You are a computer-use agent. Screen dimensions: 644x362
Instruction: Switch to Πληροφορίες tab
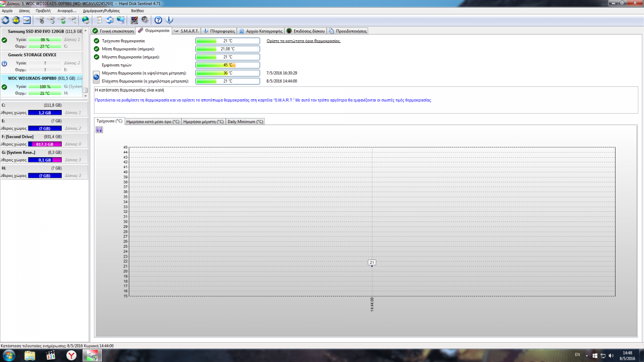pyautogui.click(x=219, y=31)
